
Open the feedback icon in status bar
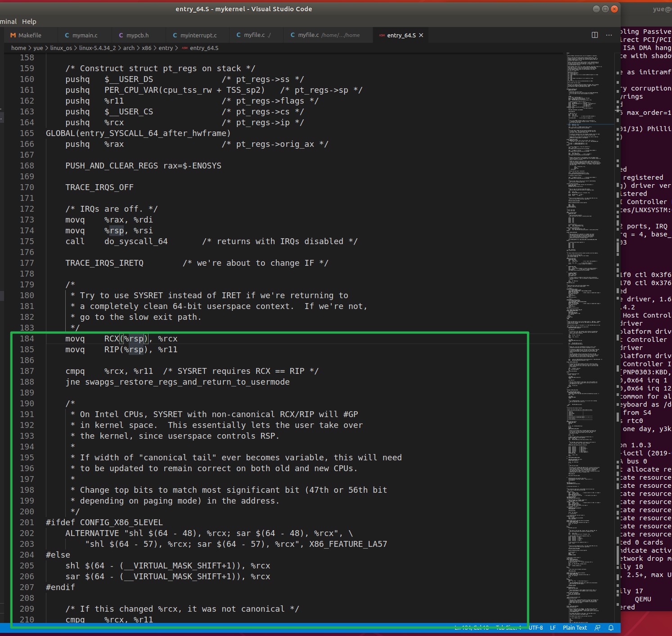point(597,627)
